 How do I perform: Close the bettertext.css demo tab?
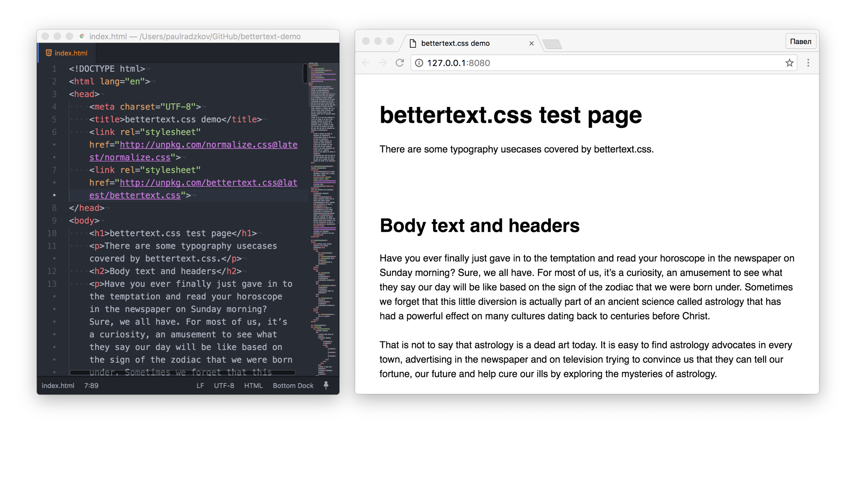[x=531, y=43]
